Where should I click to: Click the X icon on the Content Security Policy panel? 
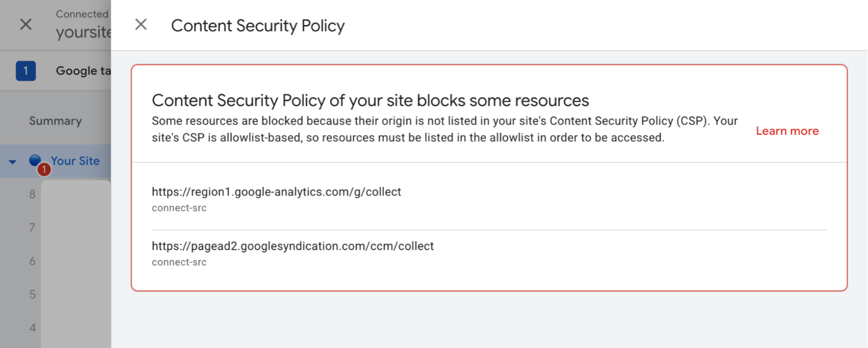(140, 24)
